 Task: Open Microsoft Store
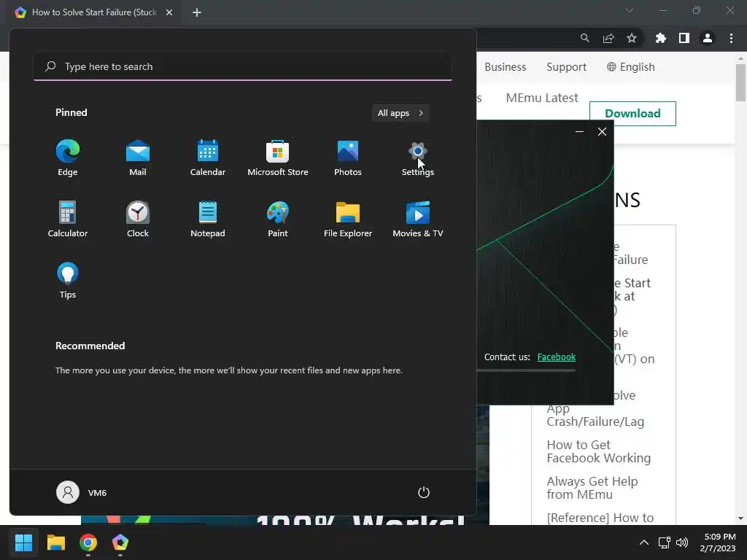(278, 158)
